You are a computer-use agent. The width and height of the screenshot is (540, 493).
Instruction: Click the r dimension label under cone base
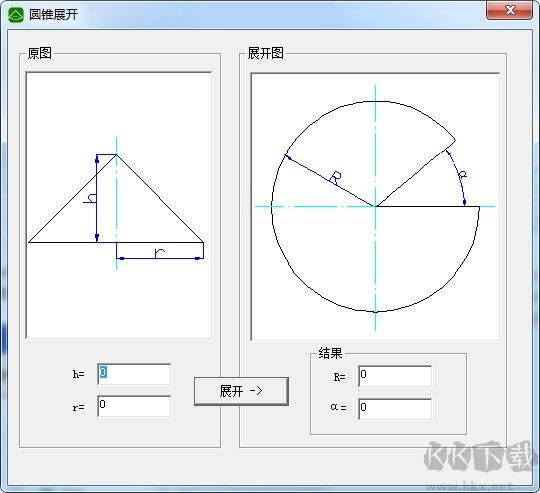click(159, 253)
